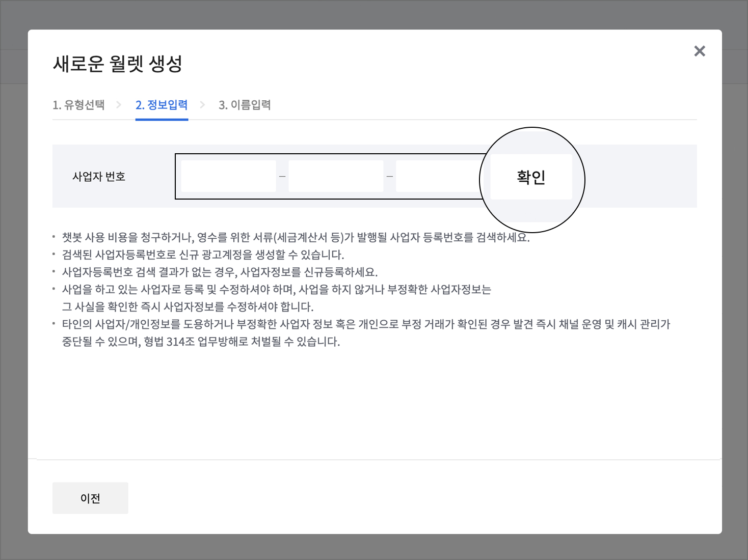Select the 2. 정보입력 step tab
Viewport: 748px width, 560px height.
click(x=162, y=105)
